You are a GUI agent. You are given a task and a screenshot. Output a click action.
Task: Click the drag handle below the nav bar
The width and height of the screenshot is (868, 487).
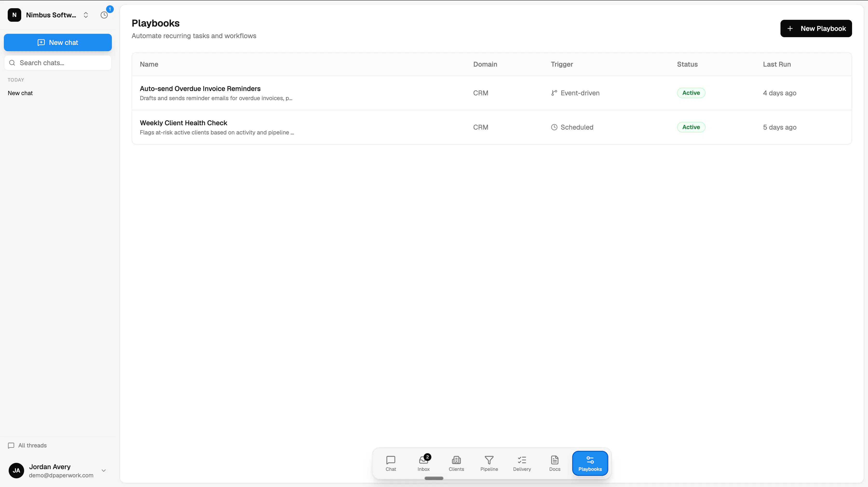pyautogui.click(x=434, y=478)
